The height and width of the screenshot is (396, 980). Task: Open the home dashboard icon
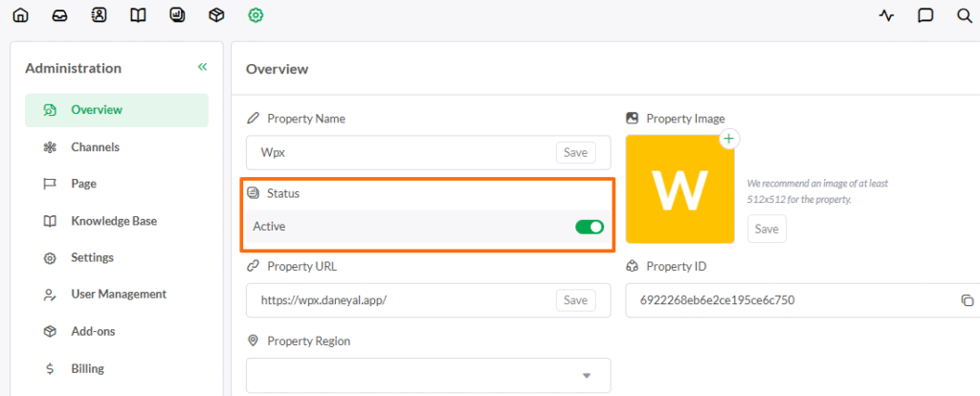(20, 15)
